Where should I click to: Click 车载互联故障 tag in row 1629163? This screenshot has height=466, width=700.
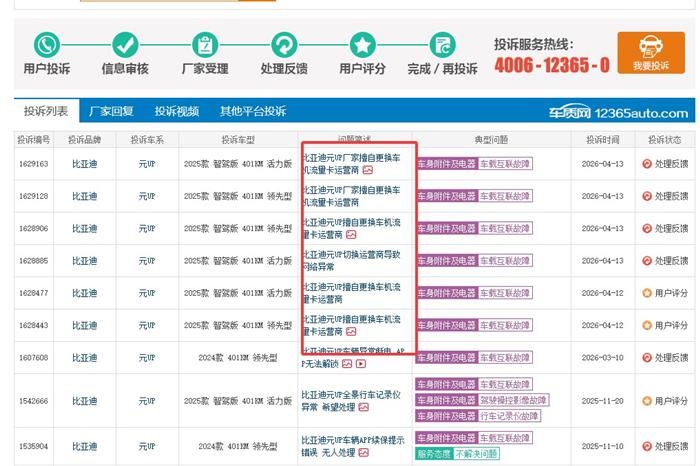505,164
